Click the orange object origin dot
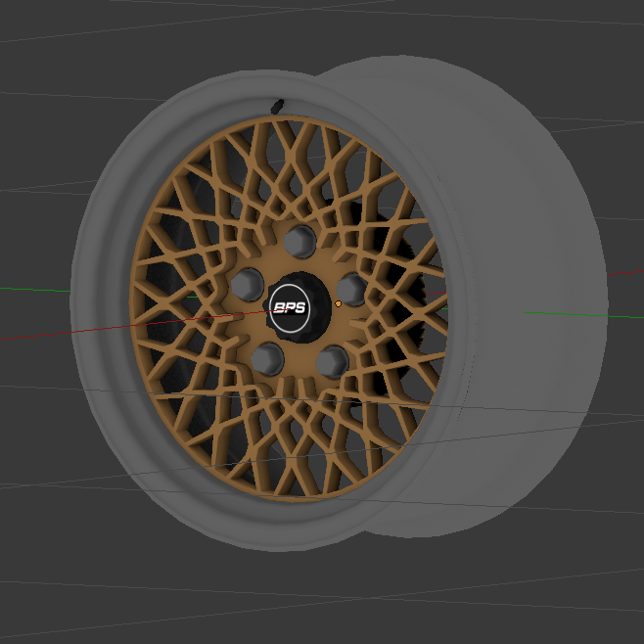 pyautogui.click(x=338, y=304)
